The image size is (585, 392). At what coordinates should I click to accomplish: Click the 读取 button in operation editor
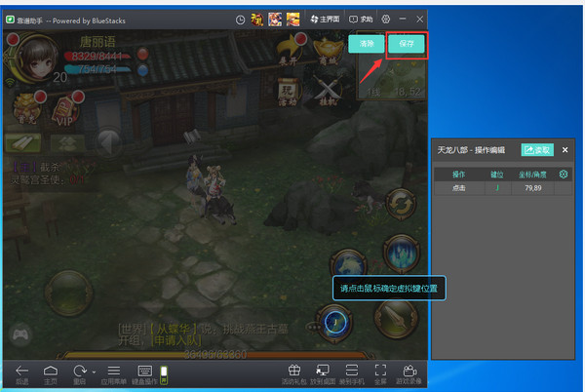(537, 150)
